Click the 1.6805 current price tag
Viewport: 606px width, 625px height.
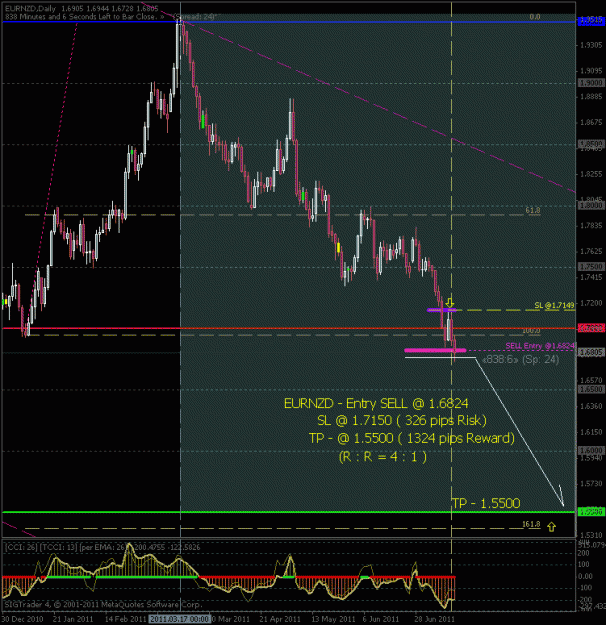point(590,352)
